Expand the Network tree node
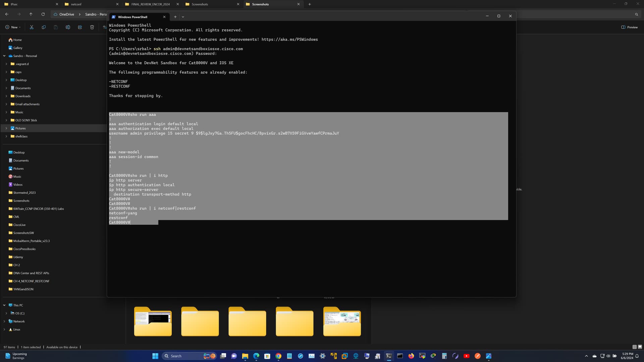This screenshot has height=362, width=644. (4, 321)
